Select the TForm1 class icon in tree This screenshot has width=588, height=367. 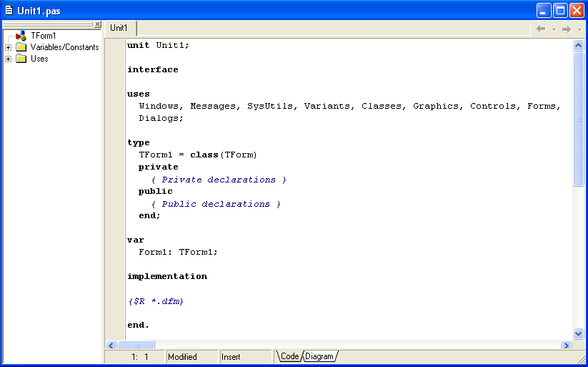tap(21, 36)
